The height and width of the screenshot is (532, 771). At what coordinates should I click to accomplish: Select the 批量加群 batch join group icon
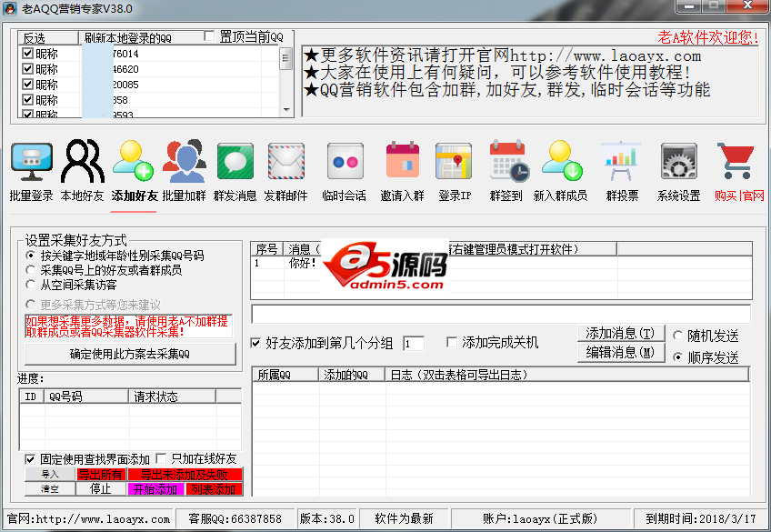pyautogui.click(x=184, y=164)
